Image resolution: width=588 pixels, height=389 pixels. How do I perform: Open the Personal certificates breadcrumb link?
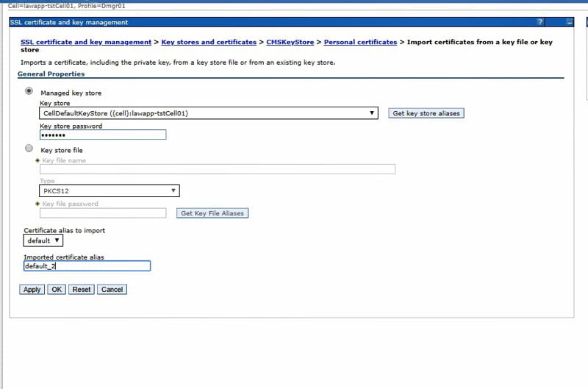pyautogui.click(x=360, y=42)
